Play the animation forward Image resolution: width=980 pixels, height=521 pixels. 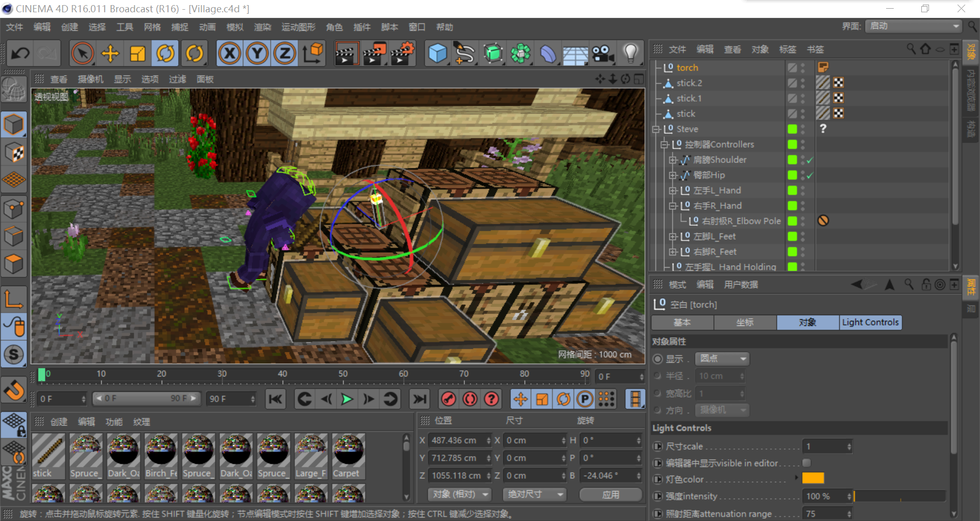pos(347,399)
